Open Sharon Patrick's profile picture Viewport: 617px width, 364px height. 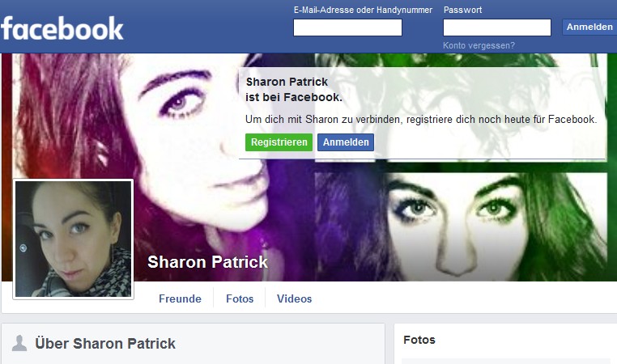coord(73,239)
